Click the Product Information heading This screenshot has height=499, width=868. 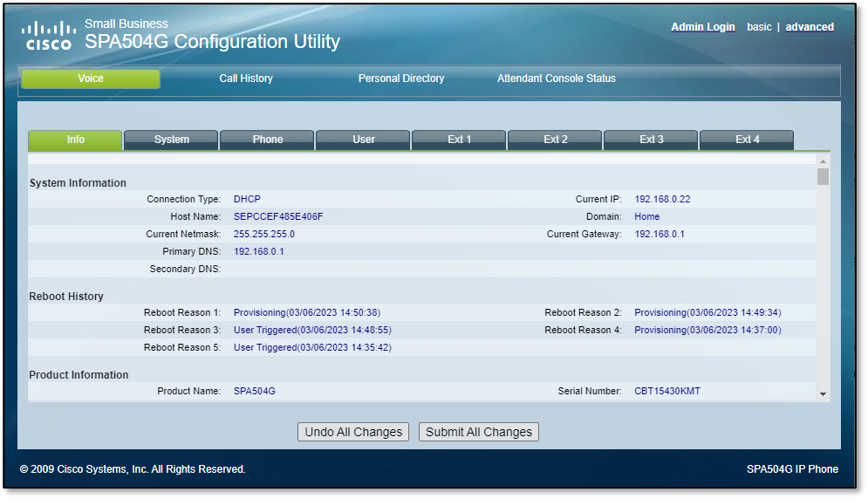point(79,375)
